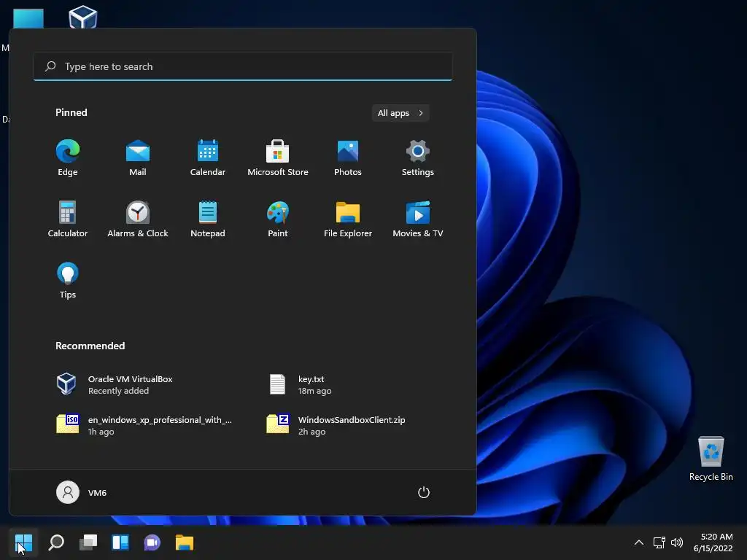
Task: Open File Explorer on the taskbar
Action: [185, 542]
